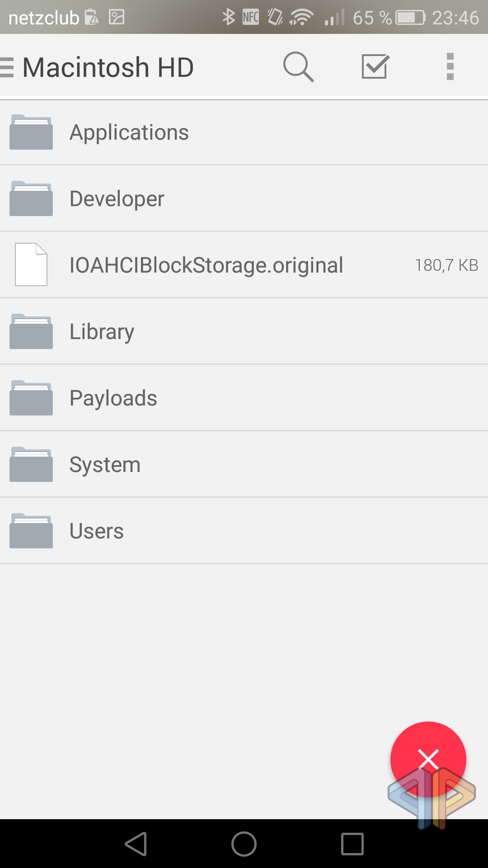Open the three-dot overflow menu
This screenshot has height=868, width=488.
click(x=450, y=67)
